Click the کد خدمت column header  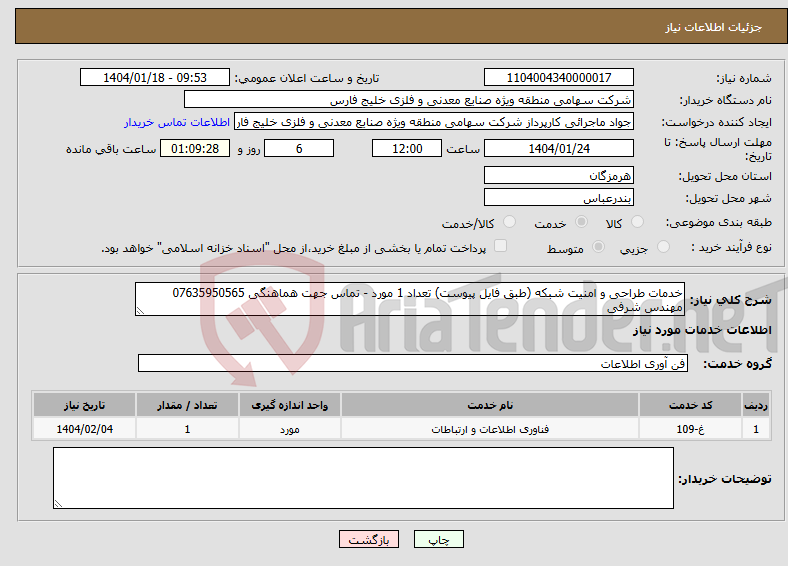pos(691,405)
